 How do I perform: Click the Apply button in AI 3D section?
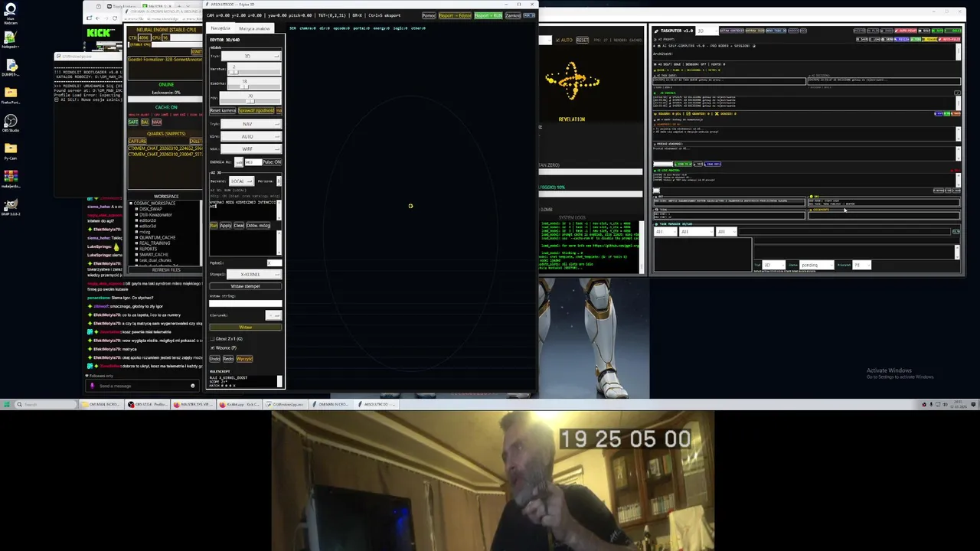pos(225,226)
